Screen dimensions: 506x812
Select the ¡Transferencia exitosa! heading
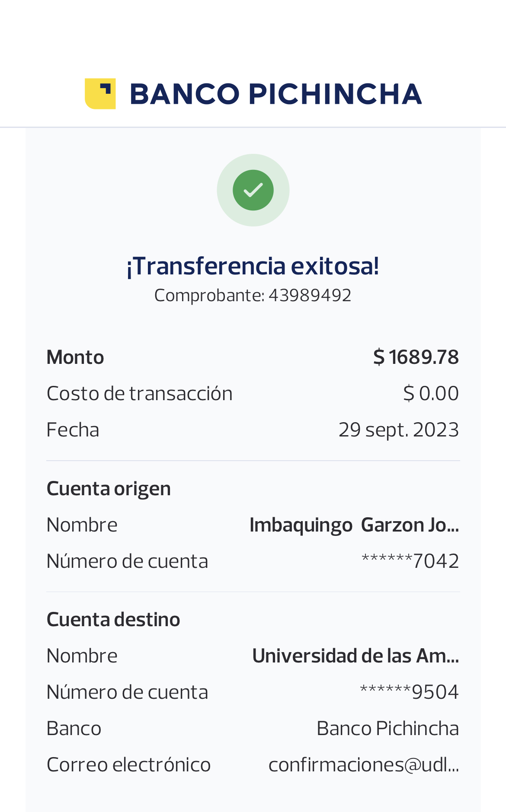coord(253,266)
